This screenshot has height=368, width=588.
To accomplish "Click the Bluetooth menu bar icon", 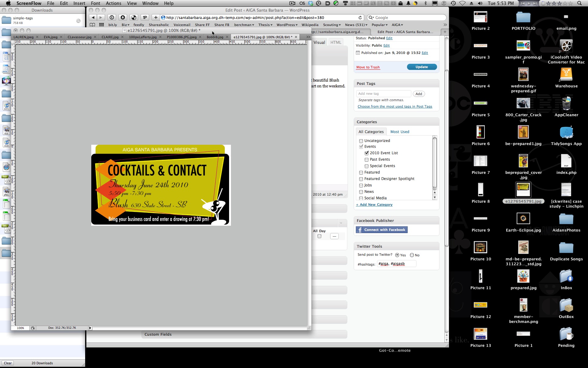I will coord(425,3).
